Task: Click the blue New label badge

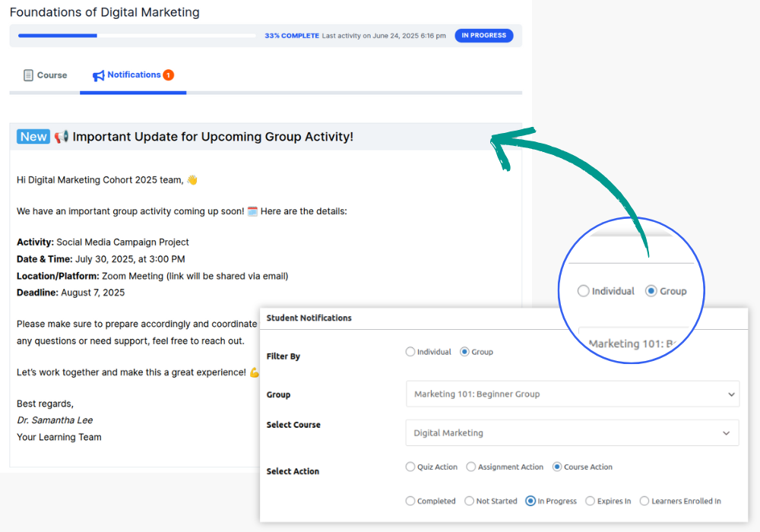Action: pos(33,137)
